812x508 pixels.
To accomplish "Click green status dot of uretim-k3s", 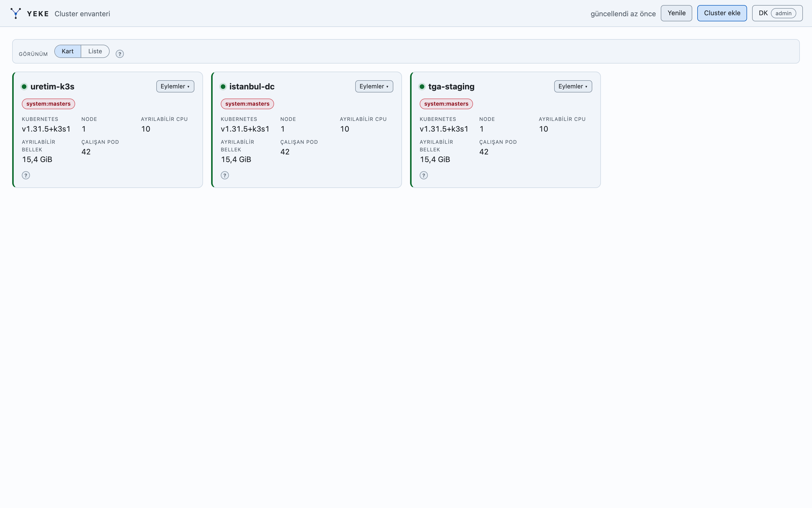I will tap(24, 87).
